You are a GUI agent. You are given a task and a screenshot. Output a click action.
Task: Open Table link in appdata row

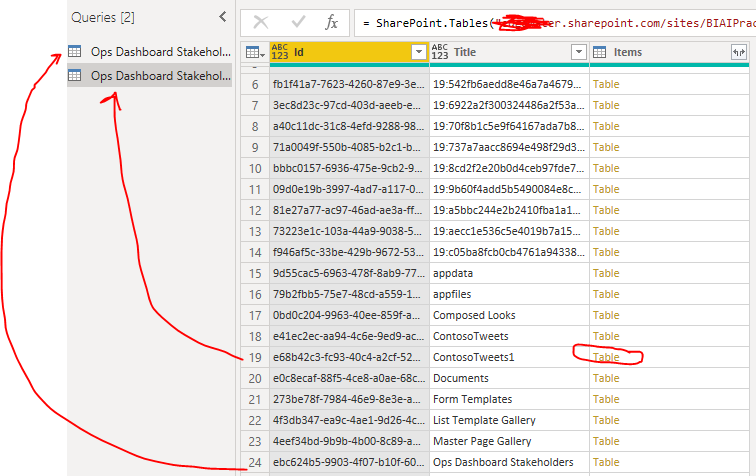point(606,273)
